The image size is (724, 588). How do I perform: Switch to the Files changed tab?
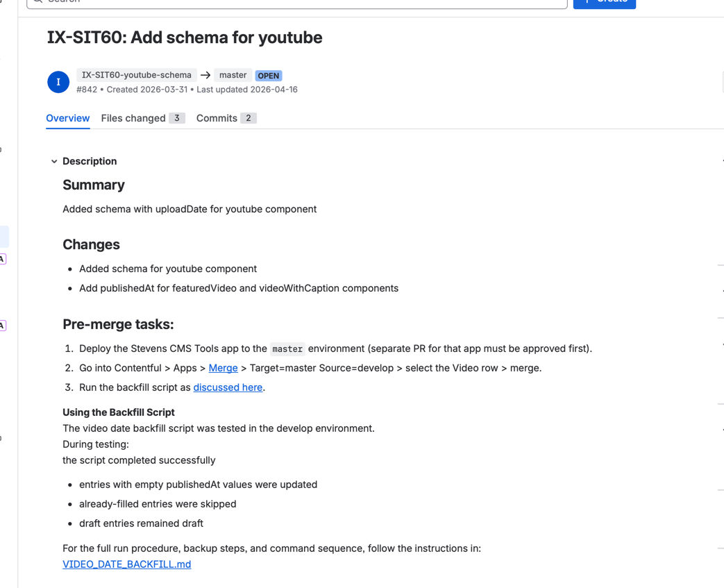point(133,118)
